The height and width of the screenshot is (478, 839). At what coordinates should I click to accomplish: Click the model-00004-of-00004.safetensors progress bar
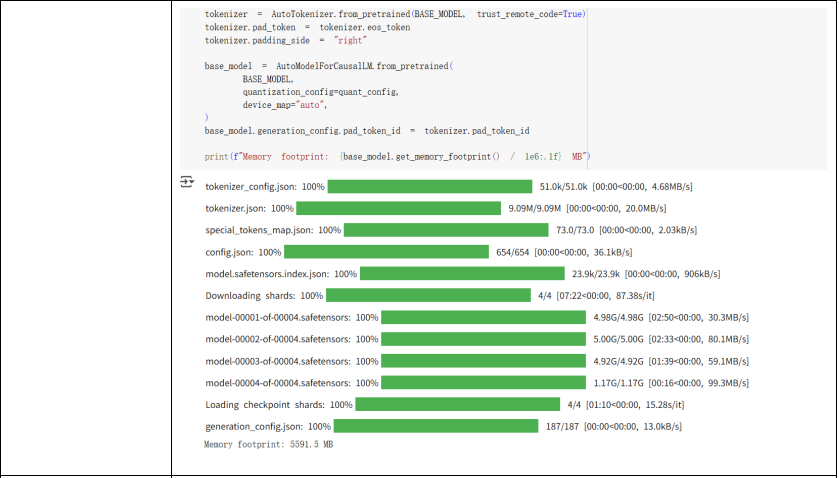(x=484, y=383)
